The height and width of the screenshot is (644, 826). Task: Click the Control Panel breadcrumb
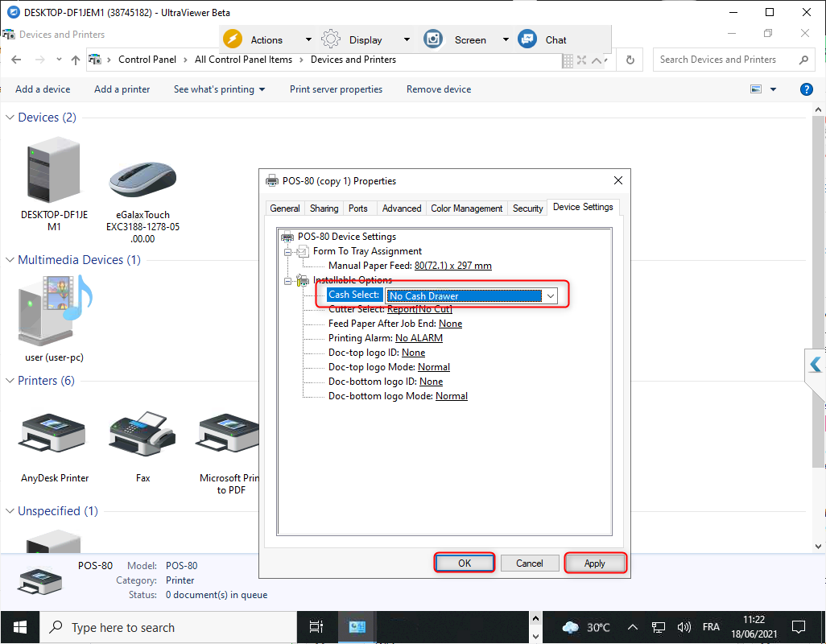(x=147, y=60)
